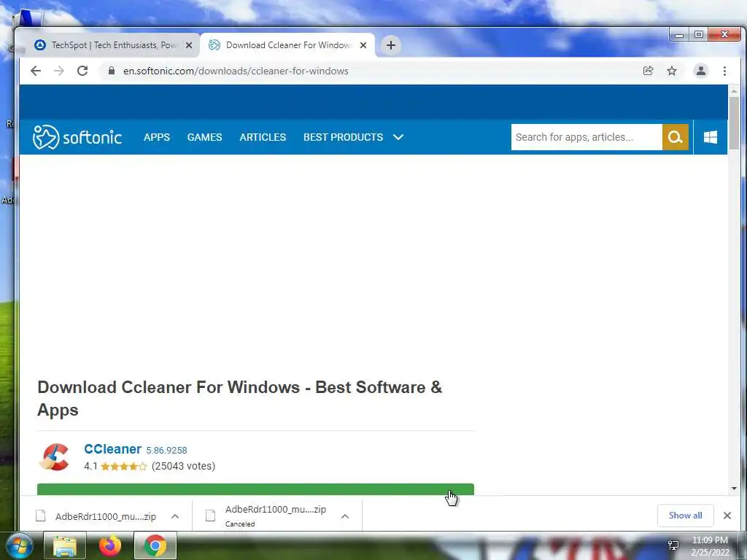
Task: Bookmark this page with the star icon
Action: click(672, 71)
